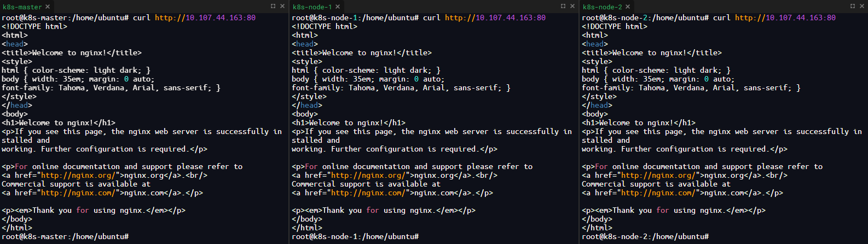868x244 pixels.
Task: Follow the http://nginx.org/ link in k8s-node-2 output
Action: 658,176
